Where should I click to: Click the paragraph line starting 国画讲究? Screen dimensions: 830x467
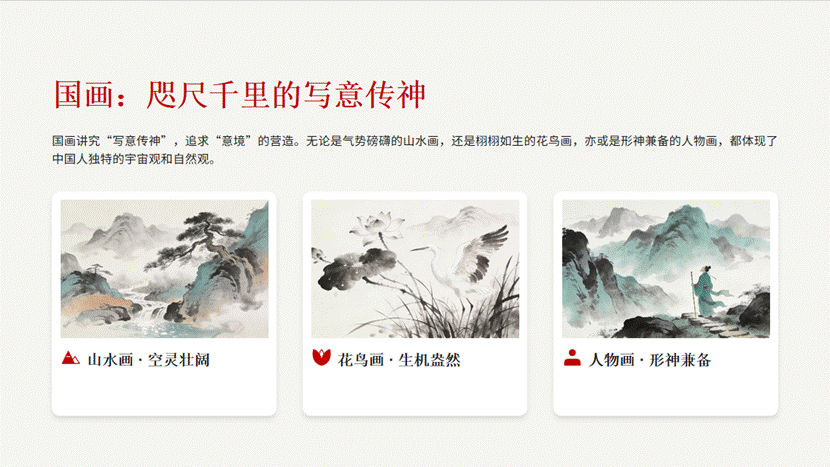[x=414, y=141]
